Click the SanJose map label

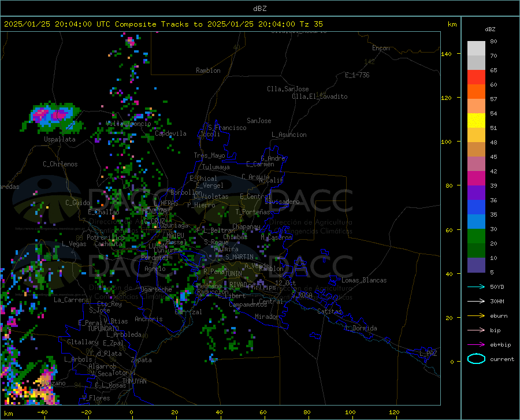click(x=259, y=121)
